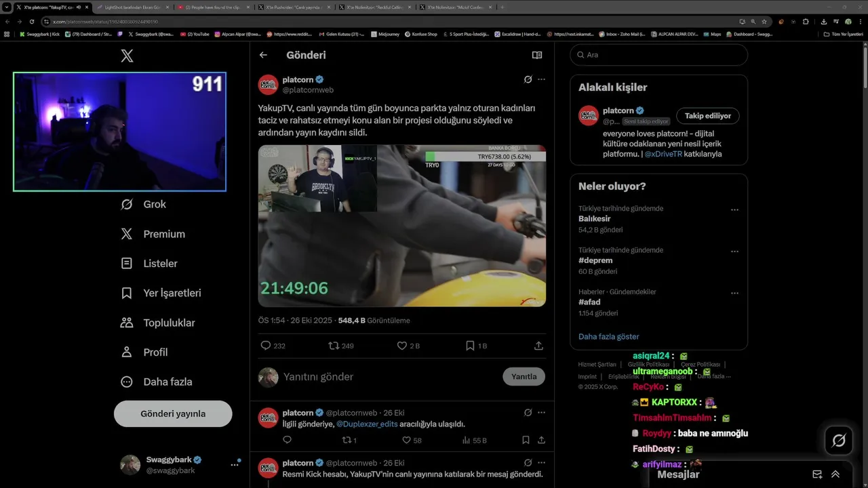Open Grok from the left sidebar

click(x=143, y=204)
